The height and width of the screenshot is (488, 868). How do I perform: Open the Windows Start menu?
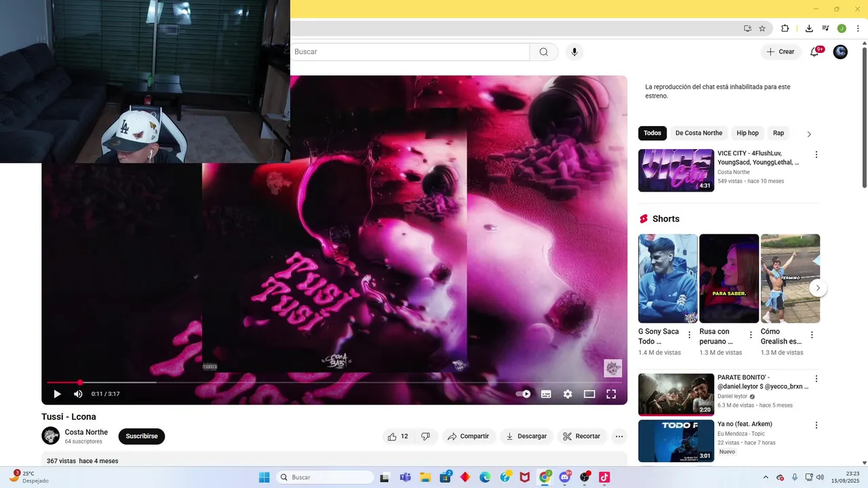point(264,477)
